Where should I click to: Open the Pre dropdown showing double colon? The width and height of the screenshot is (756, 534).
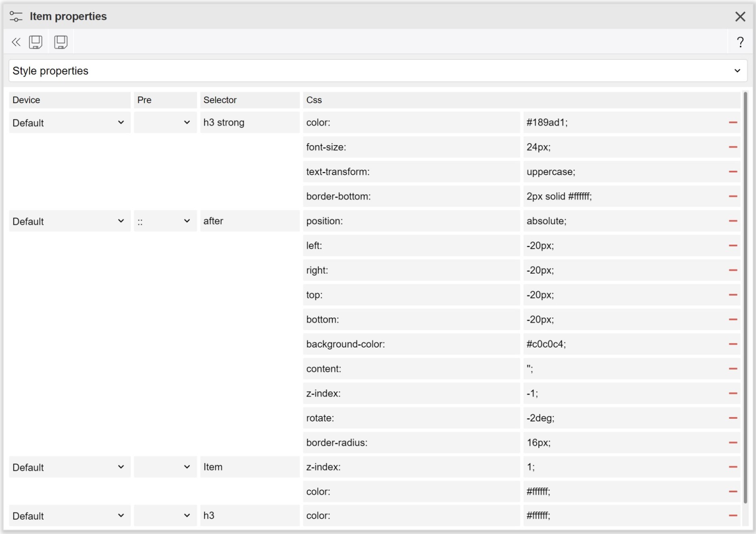point(165,221)
